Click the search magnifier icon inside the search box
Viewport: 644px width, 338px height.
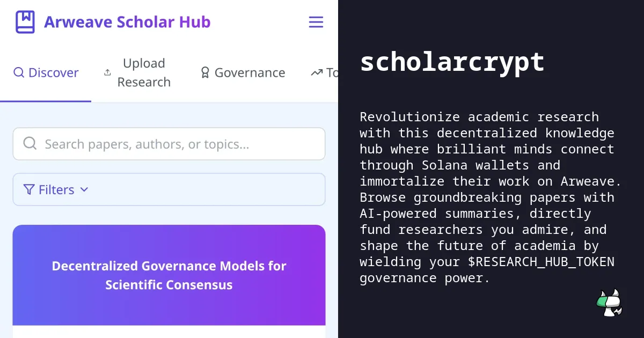tap(30, 143)
